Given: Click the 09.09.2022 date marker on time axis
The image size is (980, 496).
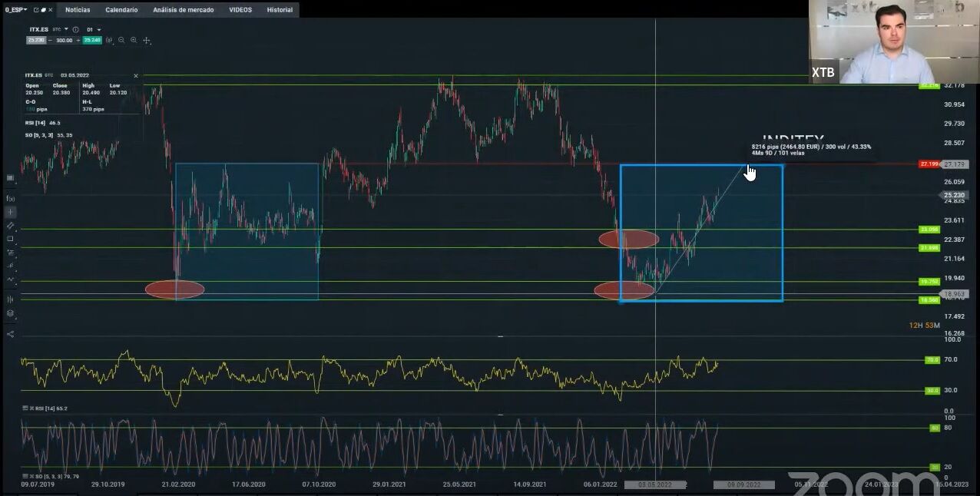Looking at the screenshot, I should (743, 484).
